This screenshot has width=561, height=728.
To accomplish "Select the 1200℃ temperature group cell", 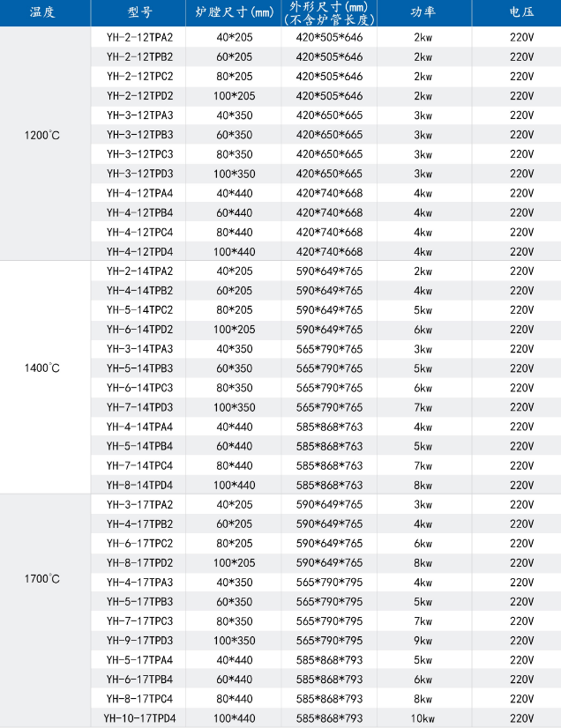I will pos(42,135).
